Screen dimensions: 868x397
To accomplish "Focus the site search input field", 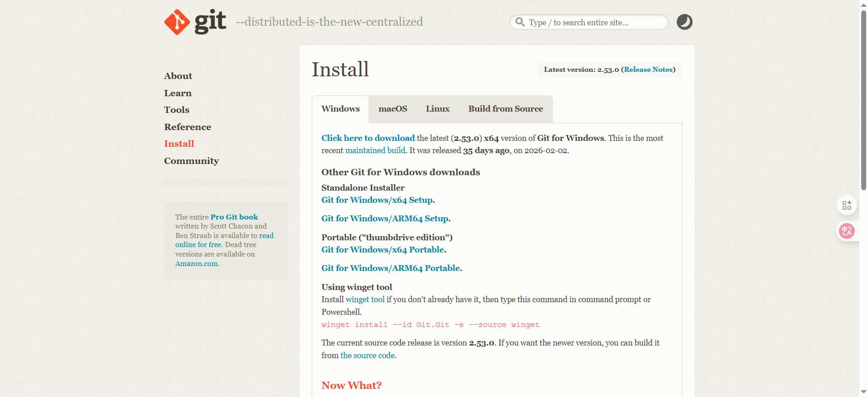I will (x=589, y=22).
